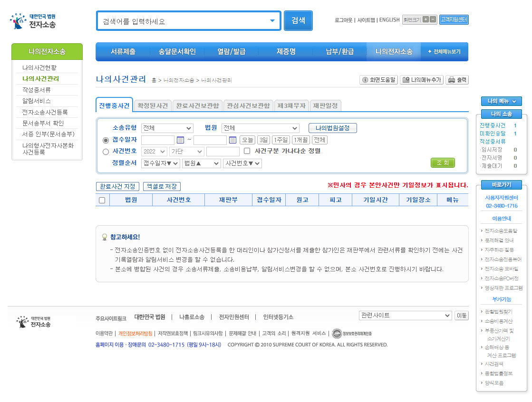Open the 송달문서확인 main menu
Screen dimensions: 532x402
(x=177, y=52)
